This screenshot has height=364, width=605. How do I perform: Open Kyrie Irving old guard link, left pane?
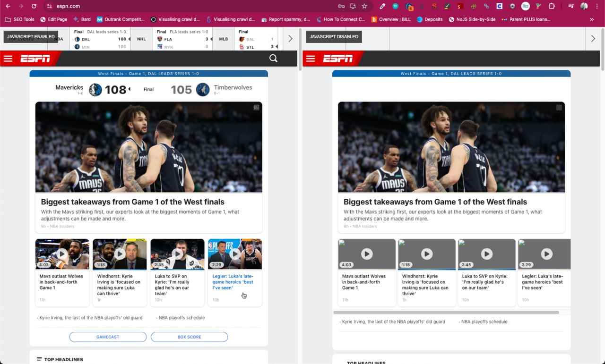coord(91,318)
